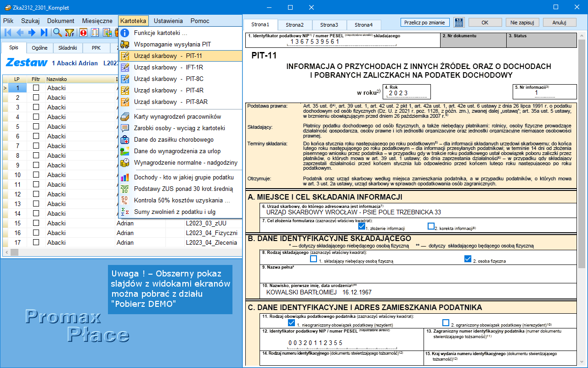
Task: Switch to the Strona2 tab
Action: point(295,25)
